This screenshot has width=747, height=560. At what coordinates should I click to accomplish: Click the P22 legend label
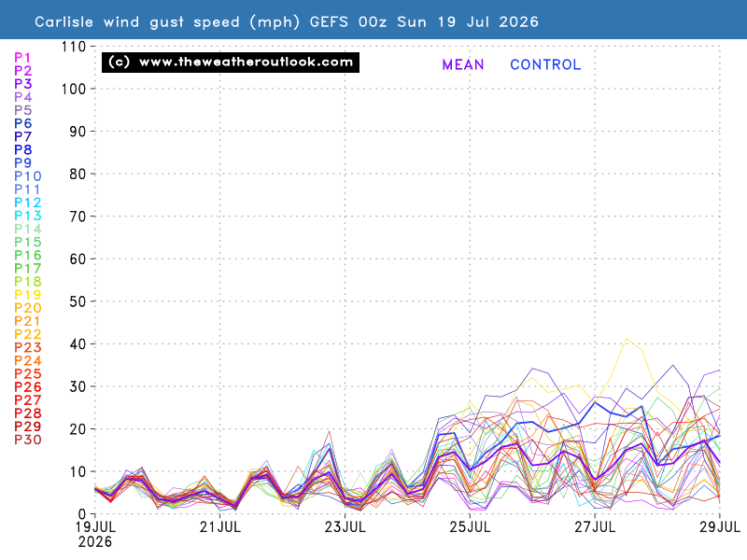28,334
